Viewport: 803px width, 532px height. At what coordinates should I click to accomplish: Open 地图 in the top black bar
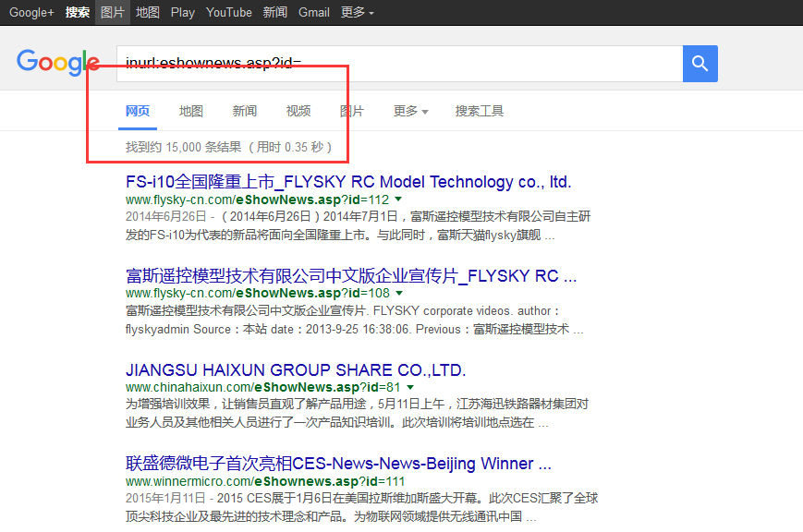(148, 12)
